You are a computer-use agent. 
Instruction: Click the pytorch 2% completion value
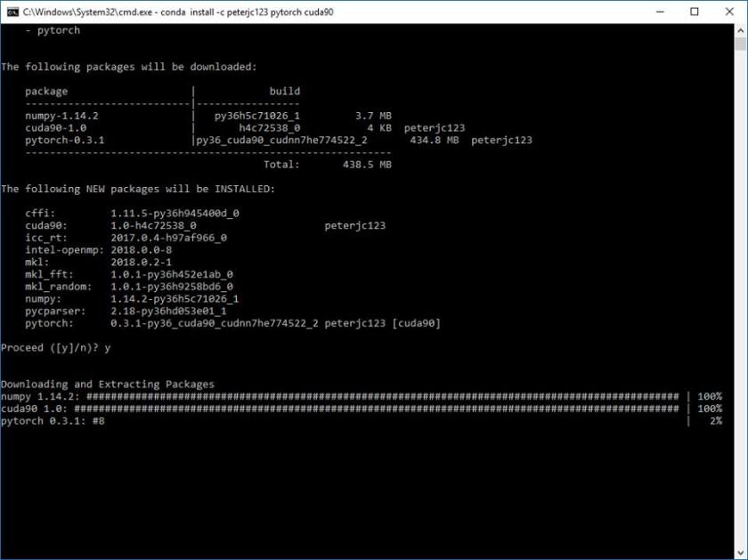point(715,420)
